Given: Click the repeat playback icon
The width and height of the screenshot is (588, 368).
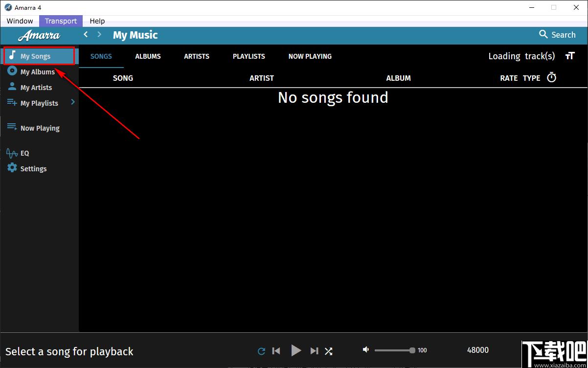Looking at the screenshot, I should [x=261, y=351].
